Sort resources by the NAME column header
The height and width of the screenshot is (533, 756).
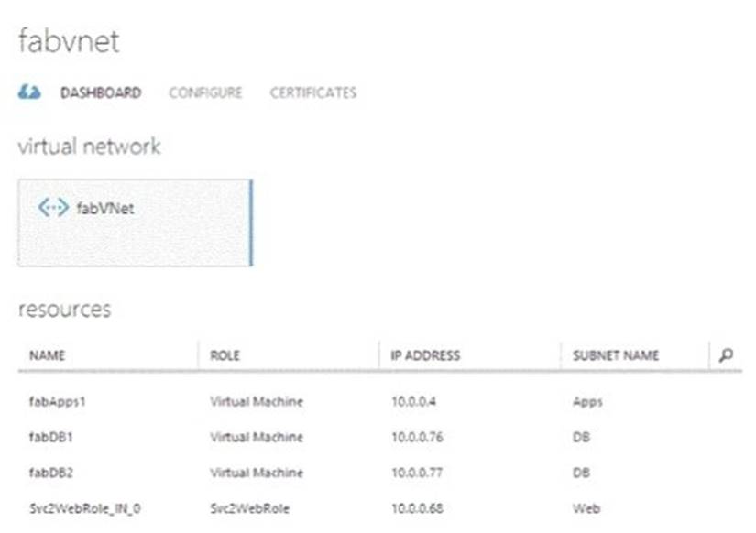click(47, 356)
